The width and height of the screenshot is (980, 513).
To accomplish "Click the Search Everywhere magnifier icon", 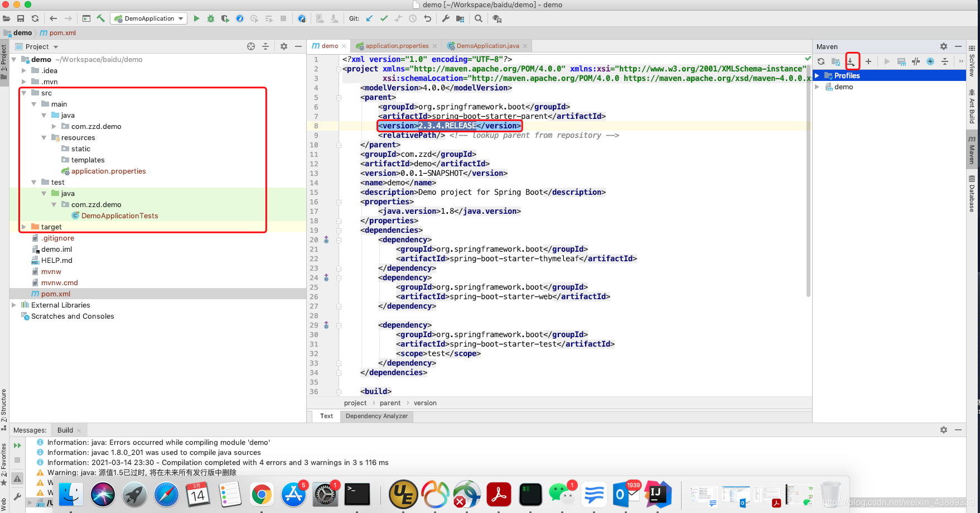I will click(x=479, y=18).
